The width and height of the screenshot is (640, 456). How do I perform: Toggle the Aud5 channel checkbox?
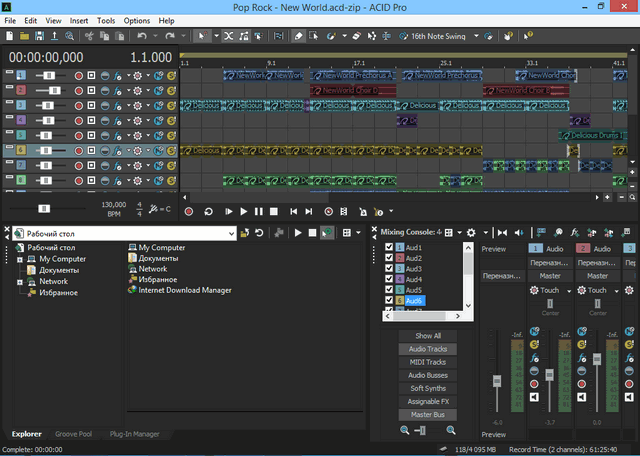390,290
